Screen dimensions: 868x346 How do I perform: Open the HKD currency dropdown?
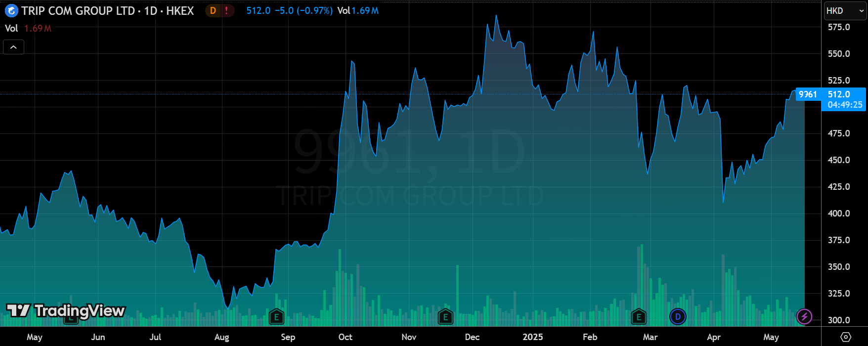tap(845, 10)
